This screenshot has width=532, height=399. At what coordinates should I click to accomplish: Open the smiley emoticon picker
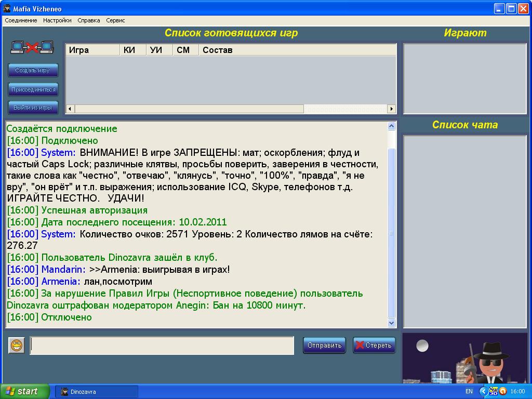click(x=17, y=345)
